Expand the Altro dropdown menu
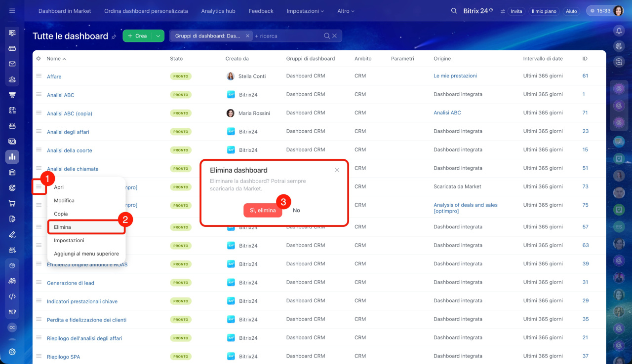632x364 pixels. tap(346, 11)
